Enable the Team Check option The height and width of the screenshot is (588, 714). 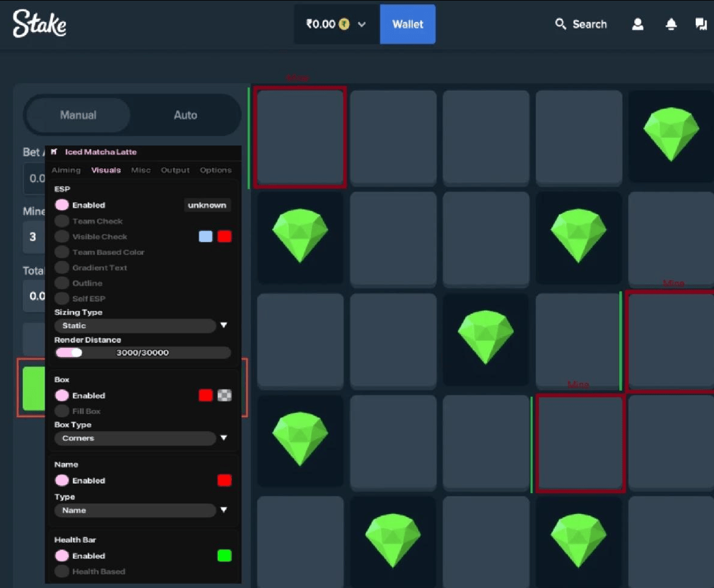point(62,221)
